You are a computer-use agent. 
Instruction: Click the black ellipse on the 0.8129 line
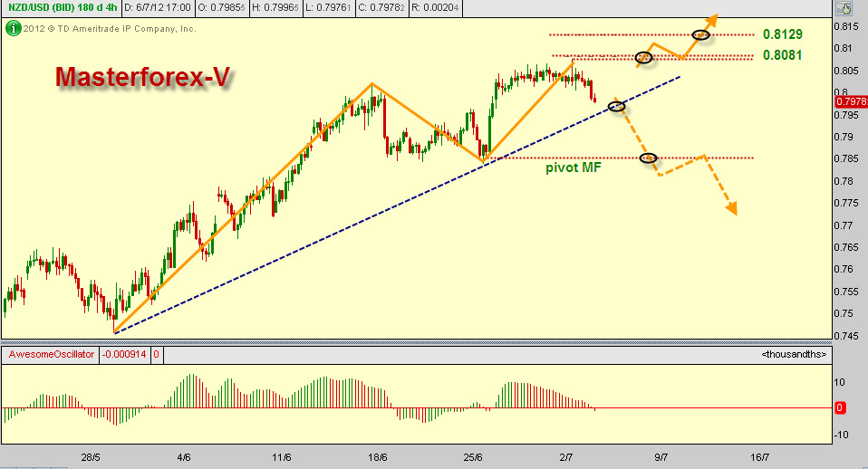point(700,35)
